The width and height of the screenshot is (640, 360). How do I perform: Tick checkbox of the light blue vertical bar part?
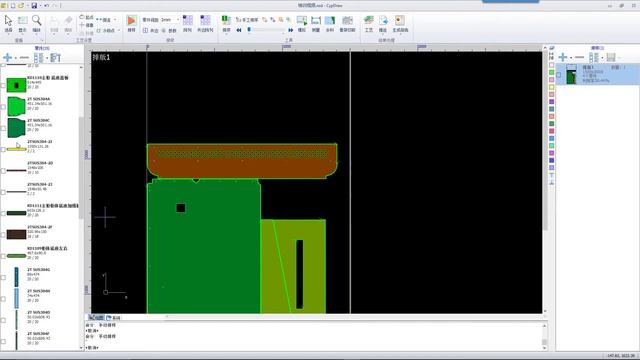[3, 299]
